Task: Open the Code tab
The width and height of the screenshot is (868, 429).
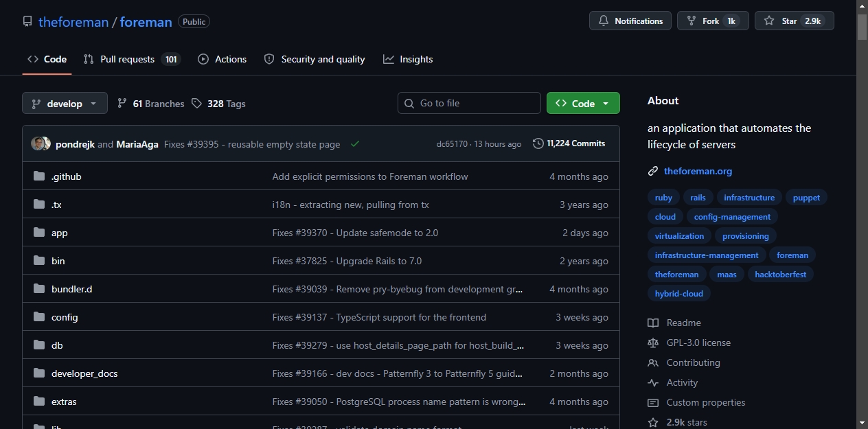Action: [47, 59]
